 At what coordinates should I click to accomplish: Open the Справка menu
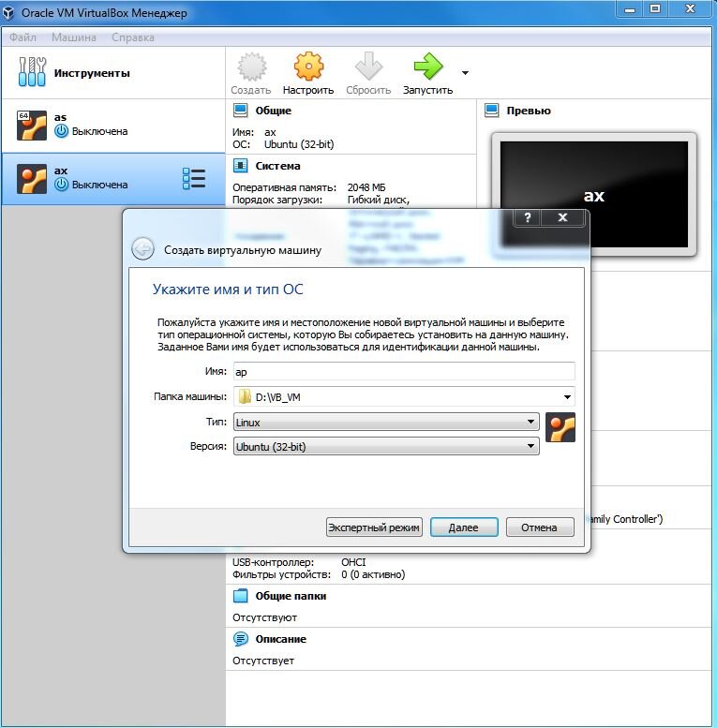coord(133,37)
